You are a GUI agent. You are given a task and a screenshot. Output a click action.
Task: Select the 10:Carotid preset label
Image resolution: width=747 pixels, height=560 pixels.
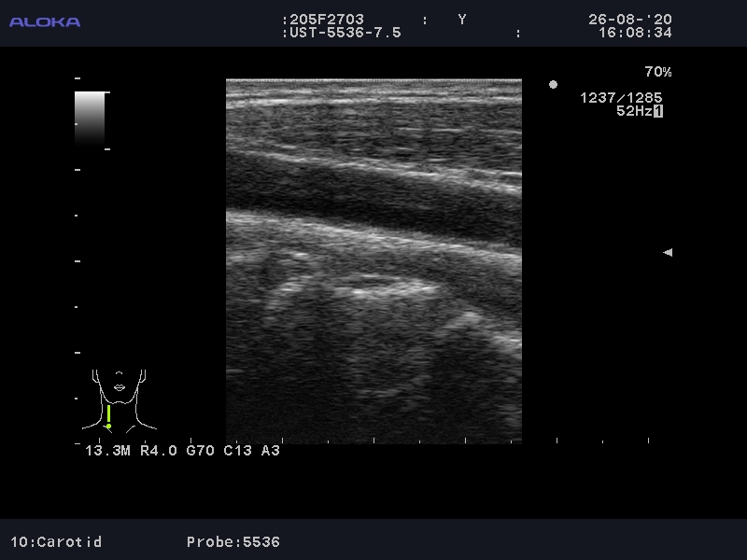[x=56, y=541]
